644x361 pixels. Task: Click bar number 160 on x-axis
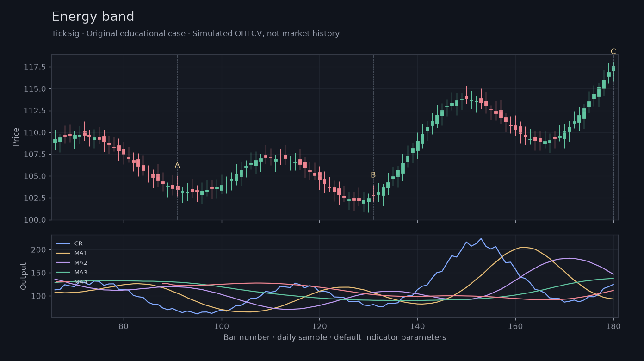pos(515,326)
